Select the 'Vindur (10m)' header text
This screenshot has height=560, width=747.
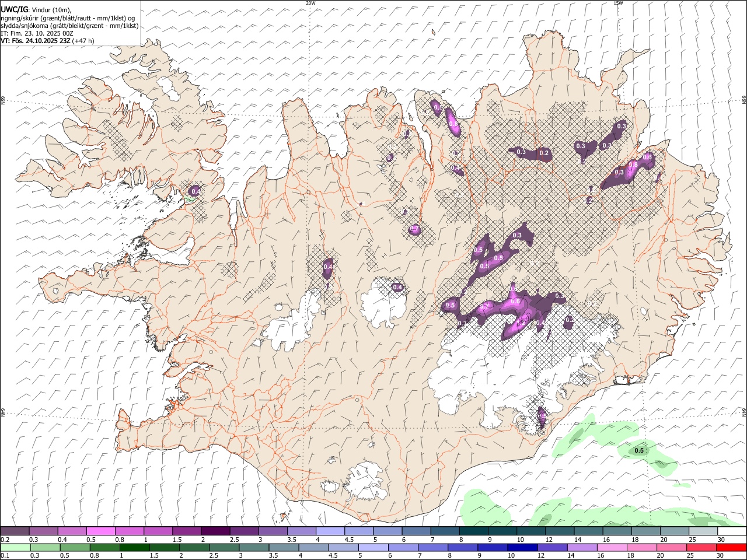pyautogui.click(x=51, y=10)
